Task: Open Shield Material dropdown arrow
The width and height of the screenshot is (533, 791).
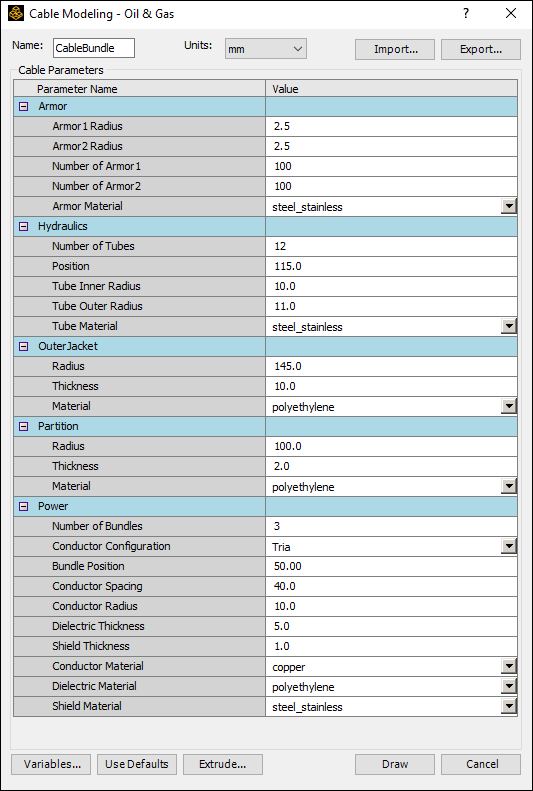Action: [x=509, y=706]
